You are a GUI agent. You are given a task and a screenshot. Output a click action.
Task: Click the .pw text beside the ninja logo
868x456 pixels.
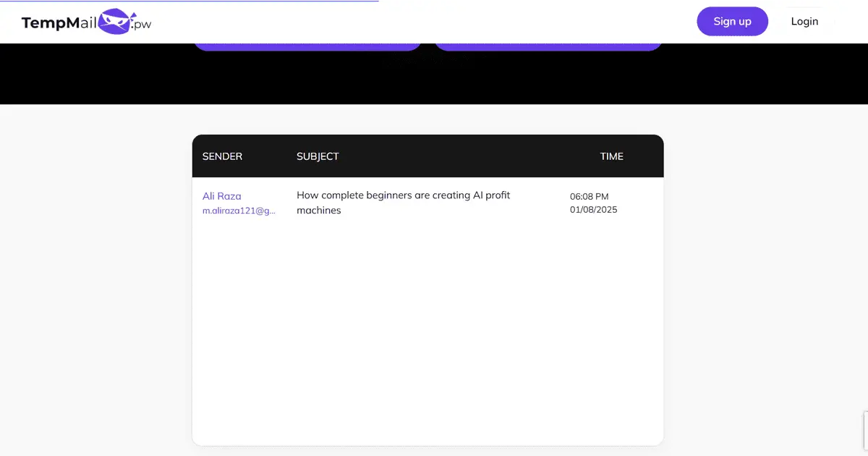142,25
